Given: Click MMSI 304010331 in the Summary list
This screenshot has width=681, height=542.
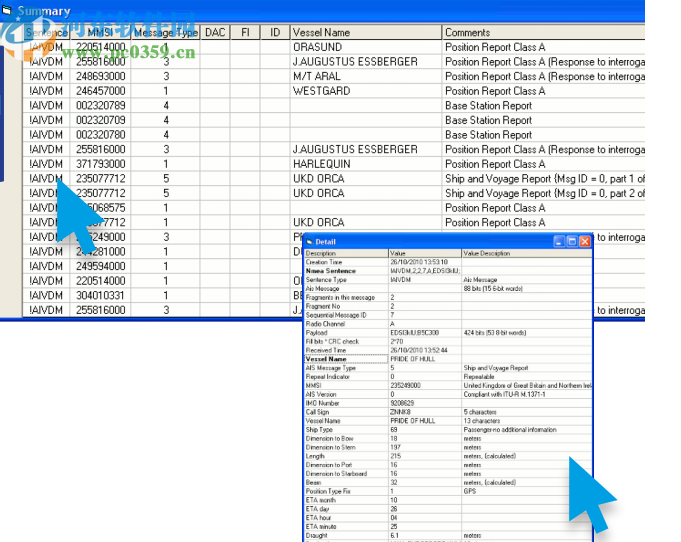Looking at the screenshot, I should pyautogui.click(x=101, y=295).
